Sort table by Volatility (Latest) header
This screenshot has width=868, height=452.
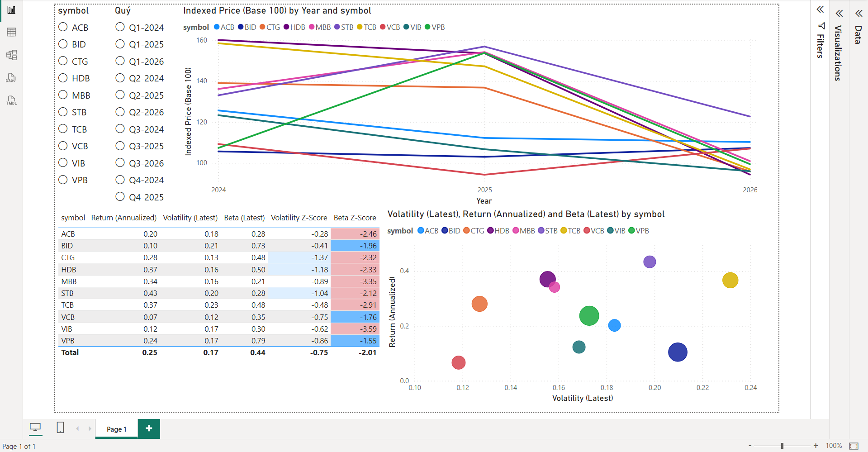(x=190, y=218)
